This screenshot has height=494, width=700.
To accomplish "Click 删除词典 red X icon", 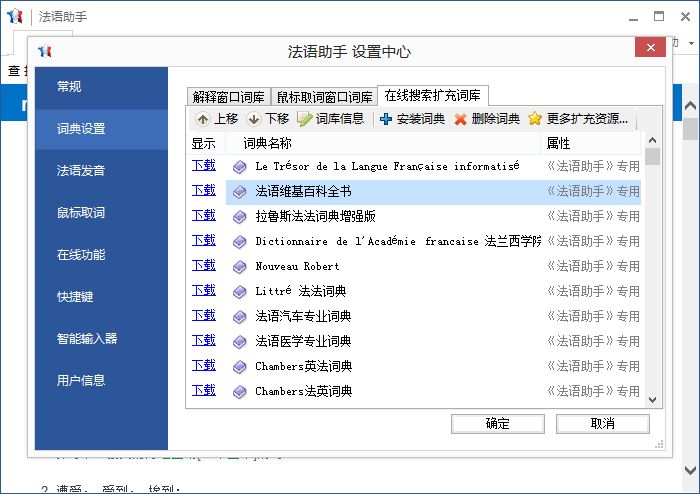I will tap(461, 119).
